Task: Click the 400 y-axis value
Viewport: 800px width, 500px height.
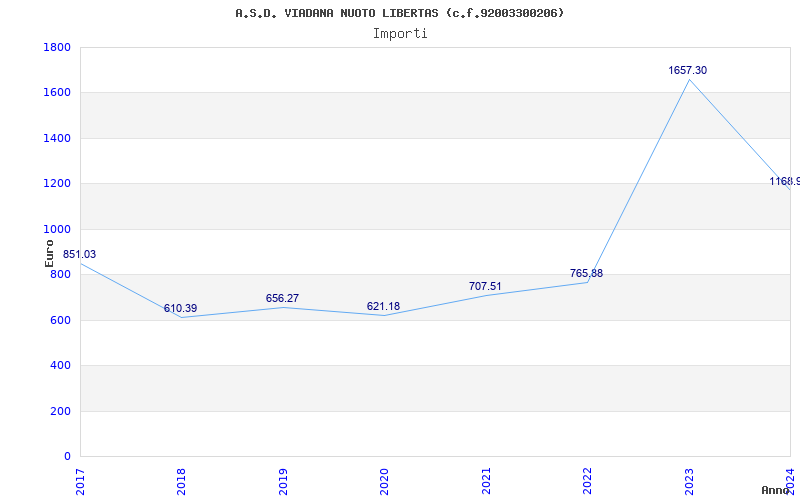Action: pyautogui.click(x=60, y=365)
